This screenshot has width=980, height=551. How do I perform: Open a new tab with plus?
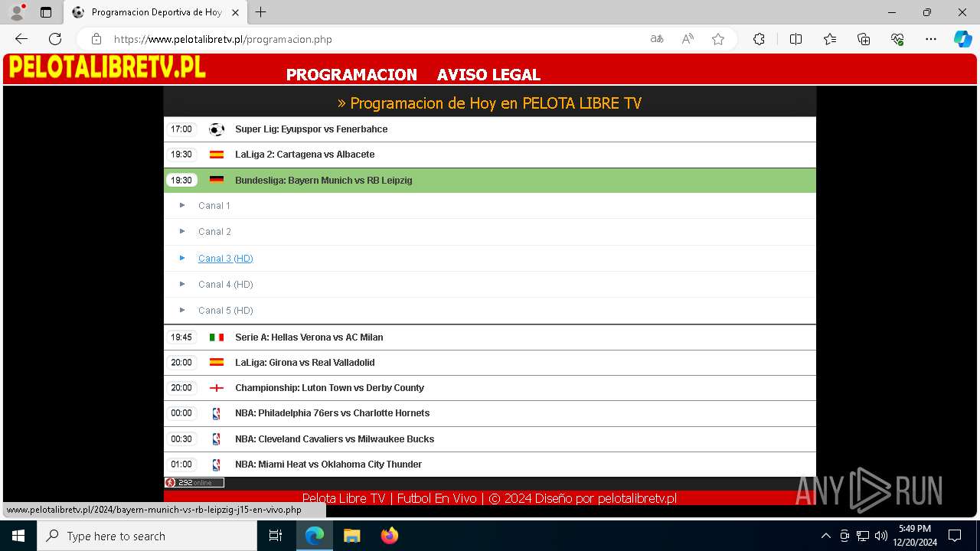261,12
